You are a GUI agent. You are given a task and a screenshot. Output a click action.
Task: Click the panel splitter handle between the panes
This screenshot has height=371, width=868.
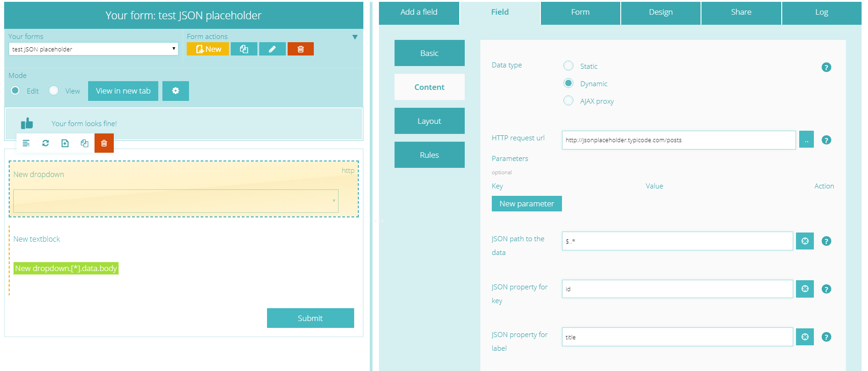point(379,221)
